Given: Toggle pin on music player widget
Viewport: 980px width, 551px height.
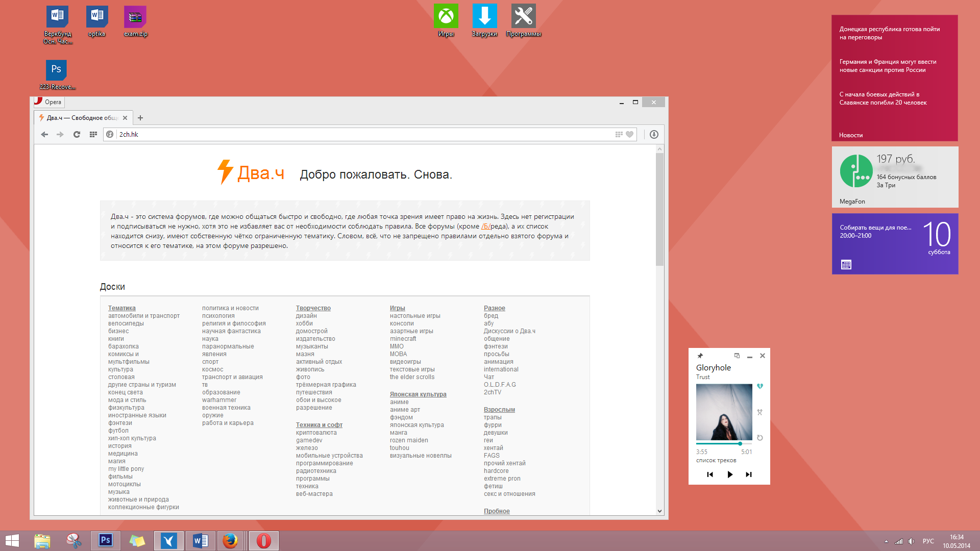Looking at the screenshot, I should click(700, 356).
